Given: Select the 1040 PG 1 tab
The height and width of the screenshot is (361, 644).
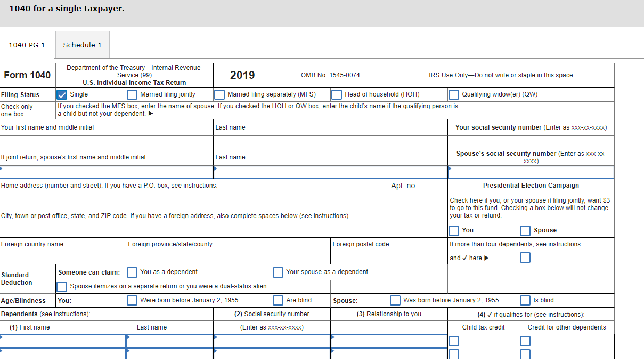Looking at the screenshot, I should coord(27,45).
